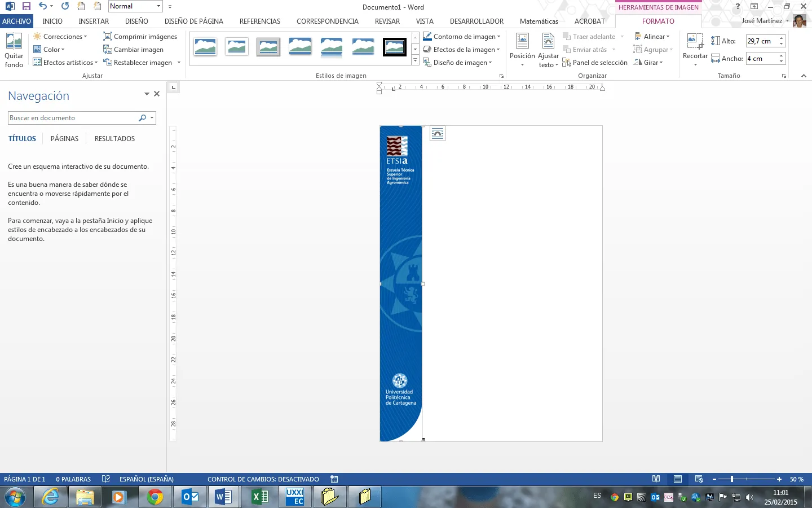Switch to print layout view
The width and height of the screenshot is (812, 508).
[678, 479]
